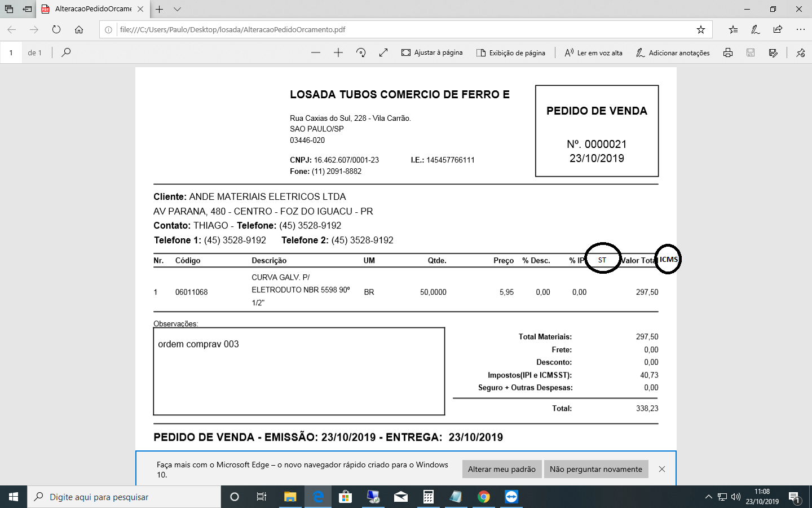The image size is (812, 508).
Task: Zoom out with the minus icon
Action: [316, 52]
